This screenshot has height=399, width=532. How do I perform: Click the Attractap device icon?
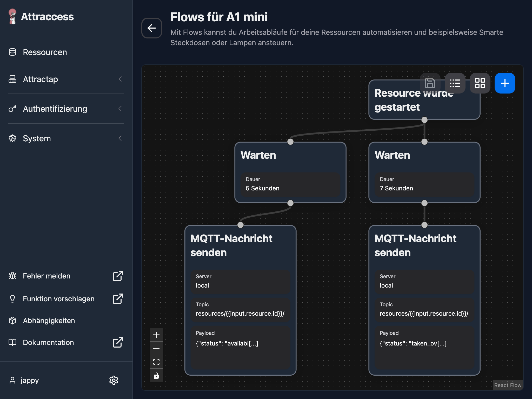click(12, 79)
